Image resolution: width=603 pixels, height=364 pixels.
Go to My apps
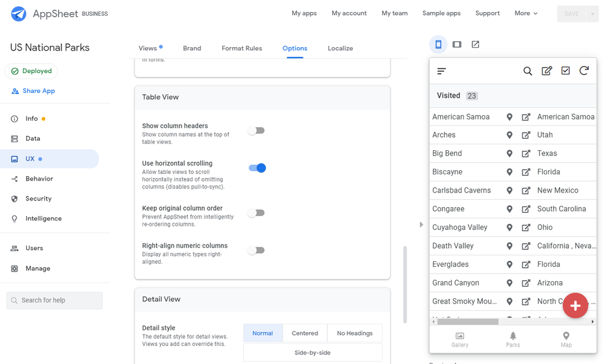pos(304,13)
